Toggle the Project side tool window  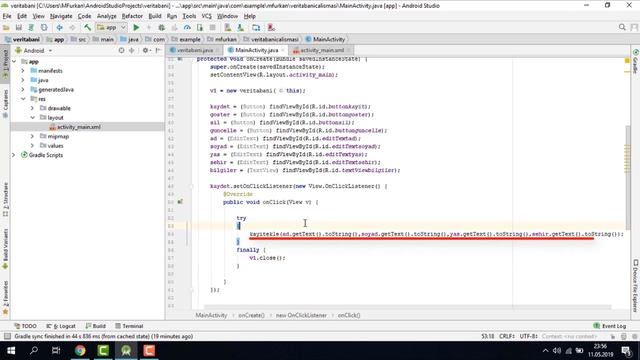pyautogui.click(x=5, y=64)
